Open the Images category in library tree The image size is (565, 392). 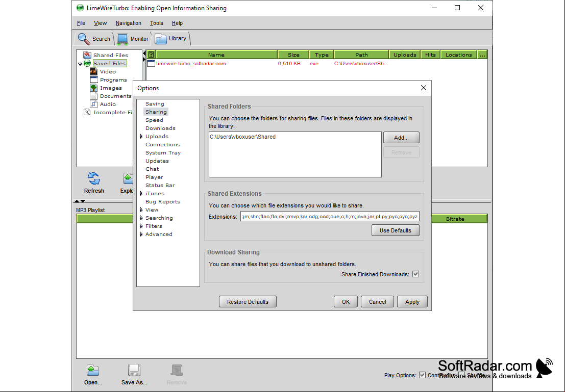(111, 88)
